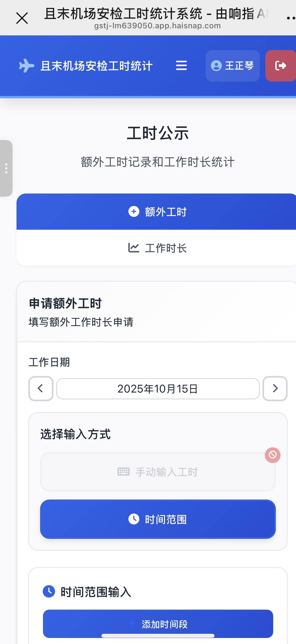Click the logout icon button

(x=281, y=66)
